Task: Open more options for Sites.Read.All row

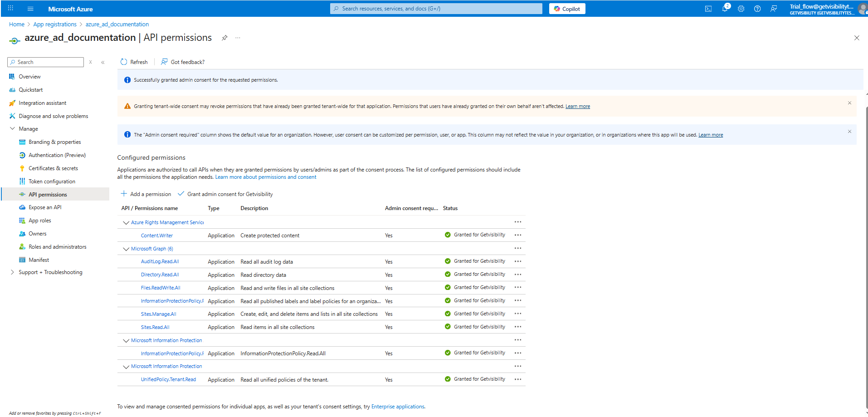Action: pyautogui.click(x=518, y=327)
